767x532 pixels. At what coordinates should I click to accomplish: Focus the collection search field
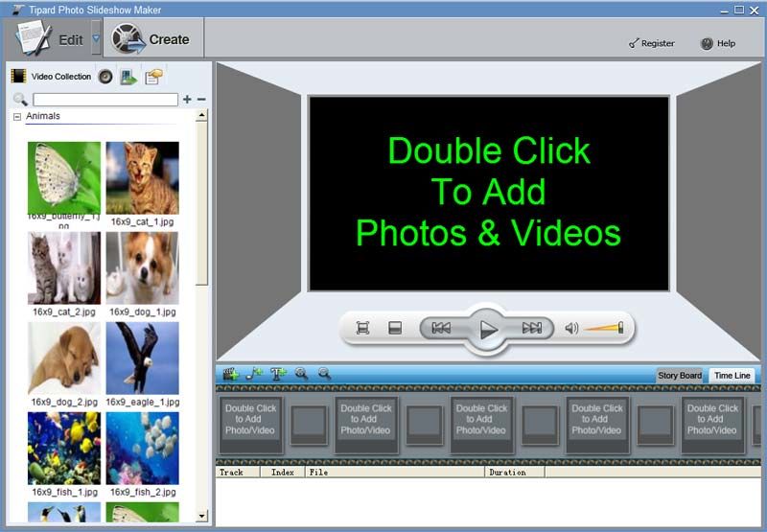tap(105, 100)
